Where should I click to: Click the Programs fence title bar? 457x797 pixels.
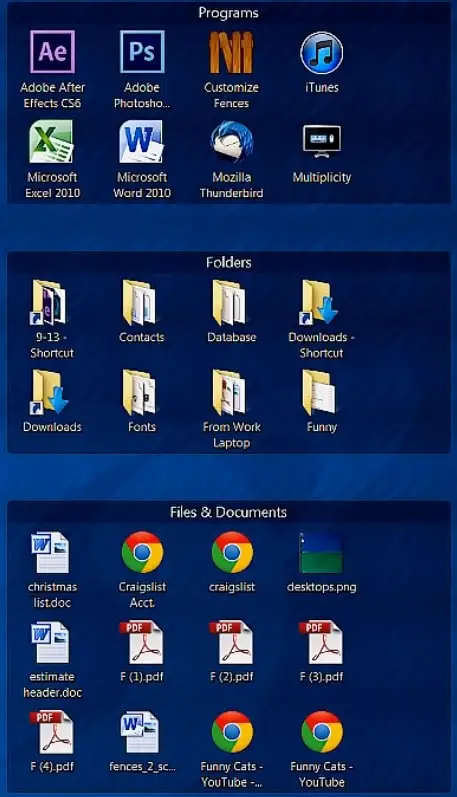228,13
